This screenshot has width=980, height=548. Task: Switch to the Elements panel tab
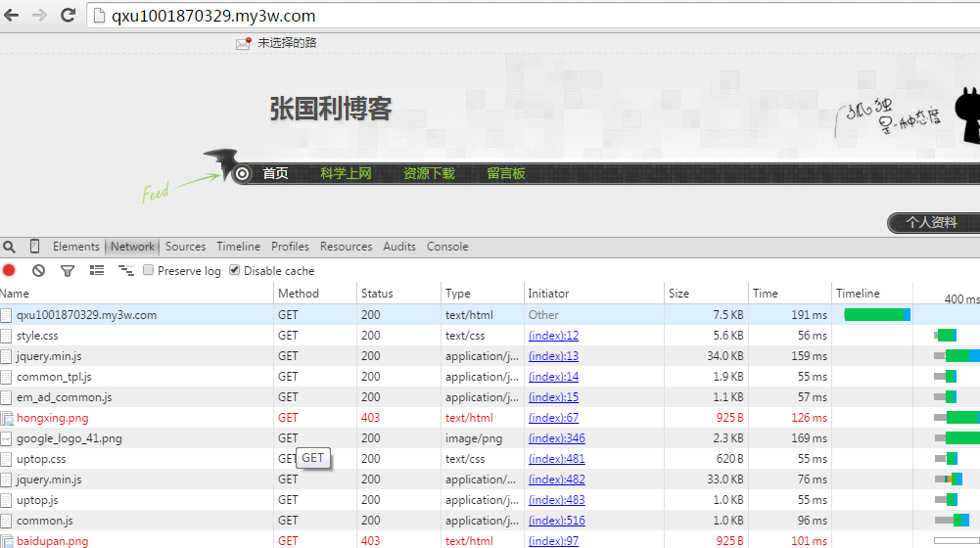pos(76,247)
